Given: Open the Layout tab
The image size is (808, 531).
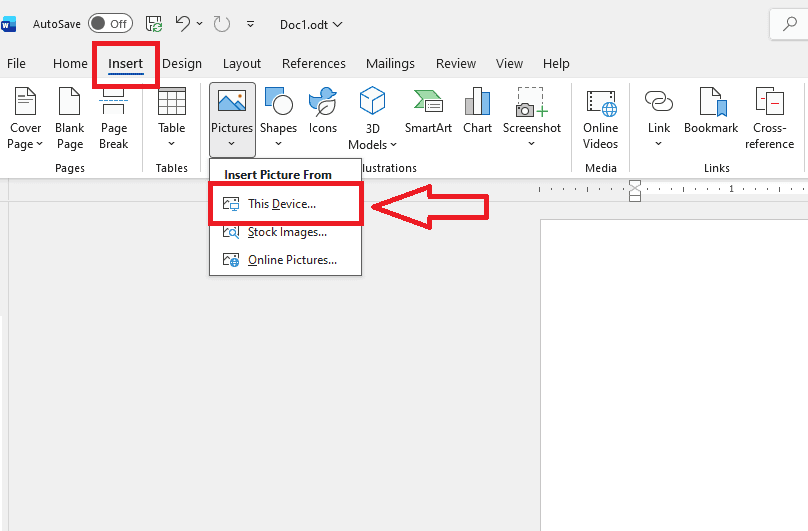Looking at the screenshot, I should pyautogui.click(x=242, y=63).
